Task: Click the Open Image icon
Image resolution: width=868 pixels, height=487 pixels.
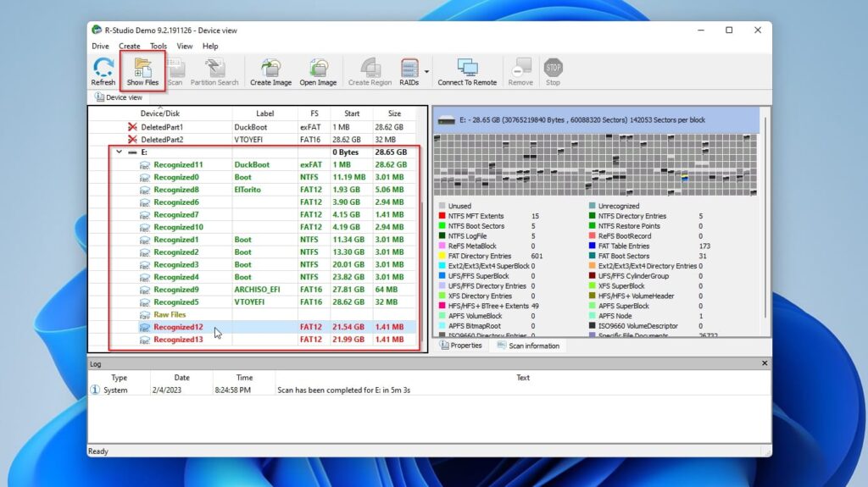Action: tap(318, 71)
